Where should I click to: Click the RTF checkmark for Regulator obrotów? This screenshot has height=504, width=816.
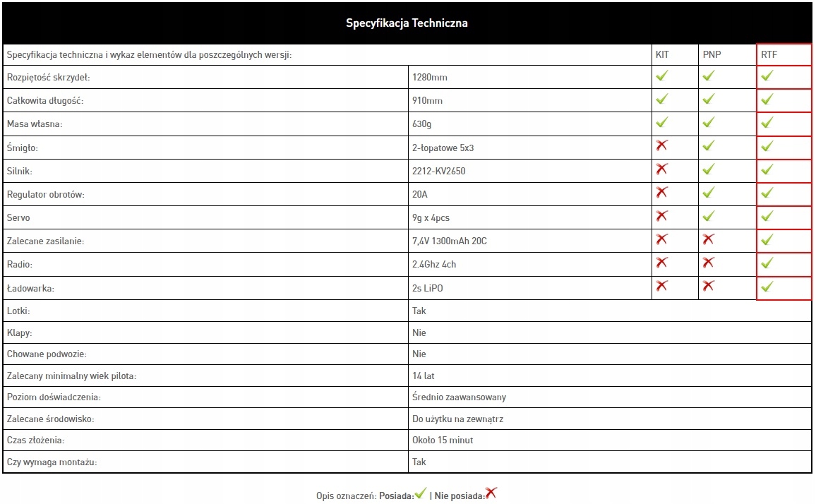767,193
